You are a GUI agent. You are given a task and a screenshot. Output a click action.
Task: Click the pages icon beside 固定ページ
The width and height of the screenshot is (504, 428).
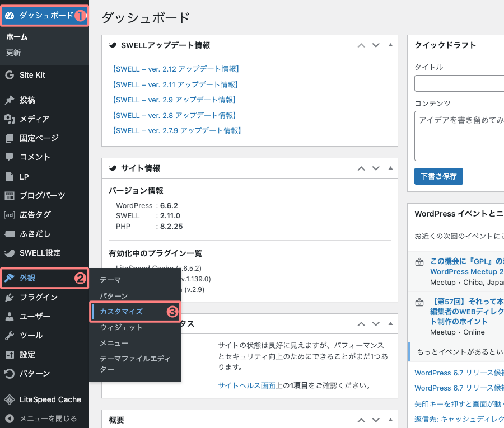[x=10, y=138]
